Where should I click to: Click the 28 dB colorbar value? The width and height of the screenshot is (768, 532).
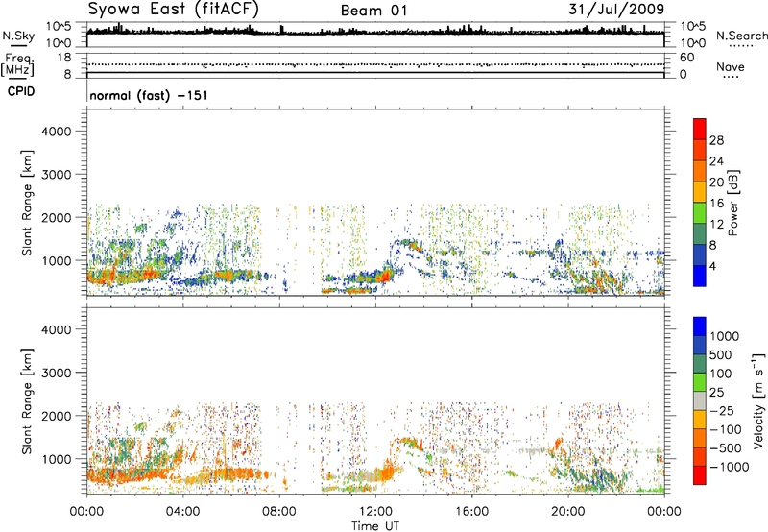(716, 140)
